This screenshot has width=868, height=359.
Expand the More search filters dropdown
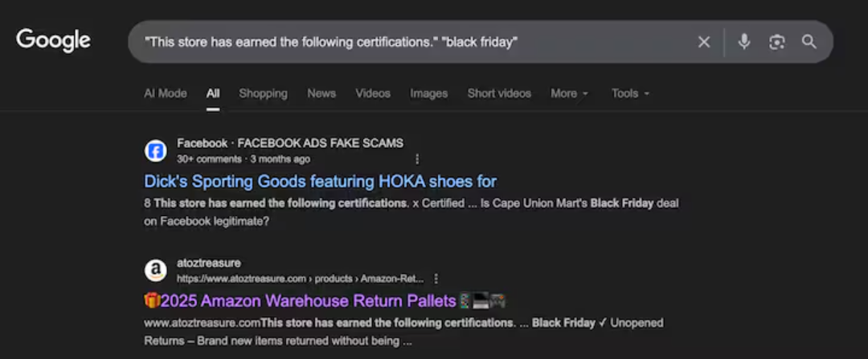pyautogui.click(x=569, y=93)
